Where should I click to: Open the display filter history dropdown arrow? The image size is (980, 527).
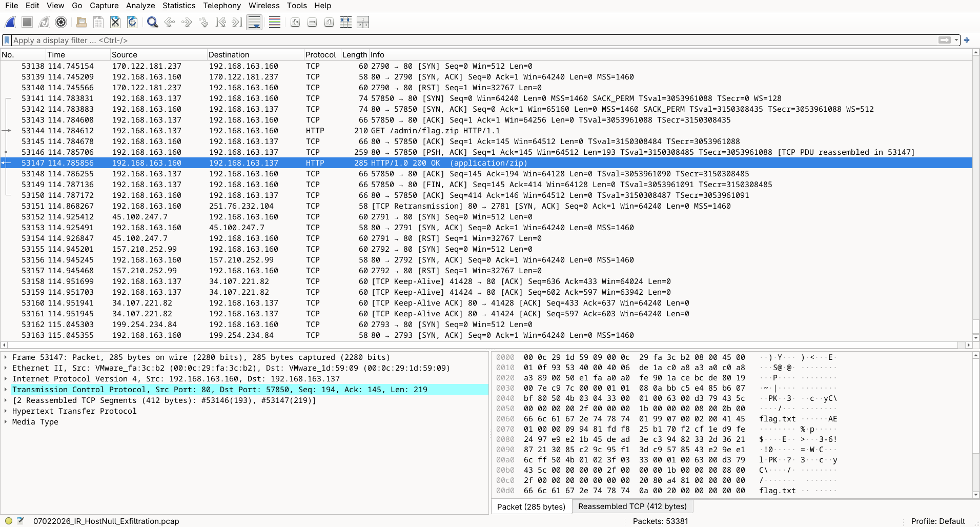pyautogui.click(x=956, y=40)
